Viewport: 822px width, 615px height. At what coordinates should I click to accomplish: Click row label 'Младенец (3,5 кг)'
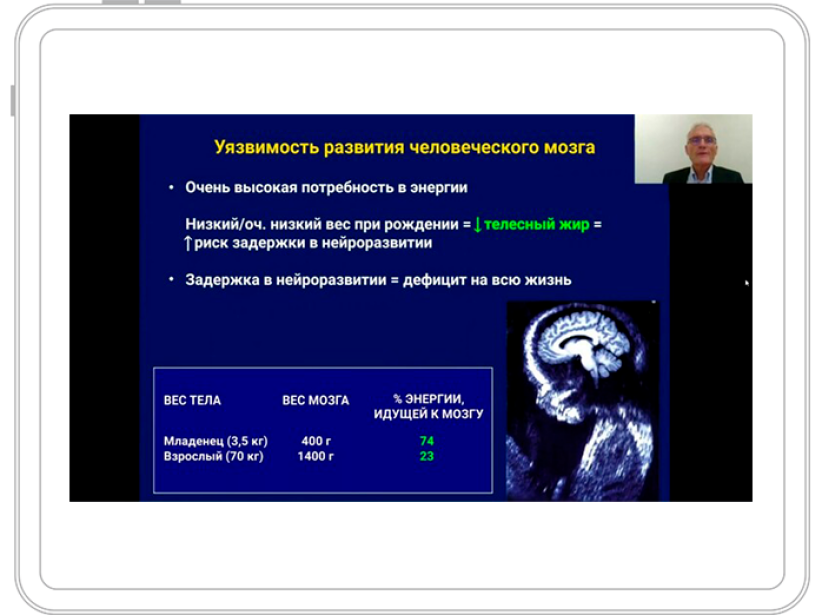(215, 441)
